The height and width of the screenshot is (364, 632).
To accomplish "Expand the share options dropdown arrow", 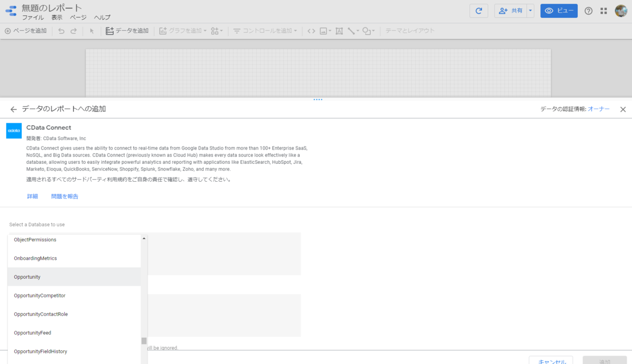I will click(x=531, y=11).
